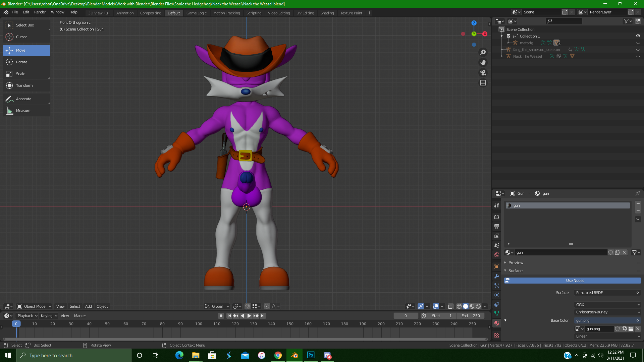Add a material slot with plus
644x362 pixels.
point(638,204)
